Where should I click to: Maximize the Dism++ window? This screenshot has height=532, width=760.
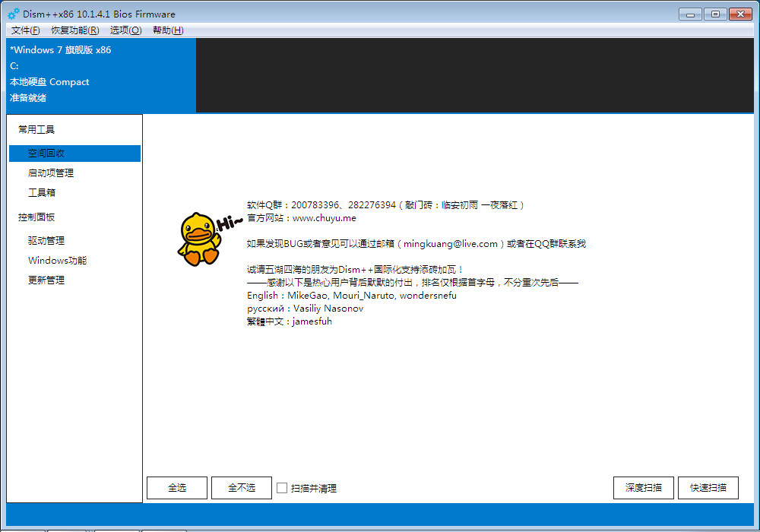click(x=715, y=14)
